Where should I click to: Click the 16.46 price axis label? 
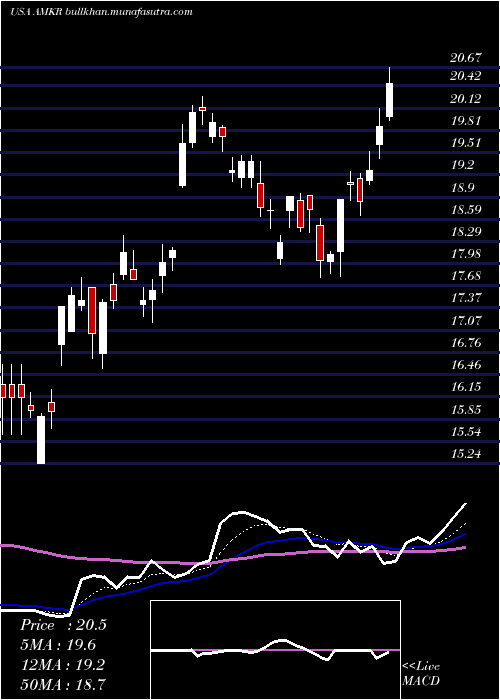(x=466, y=365)
